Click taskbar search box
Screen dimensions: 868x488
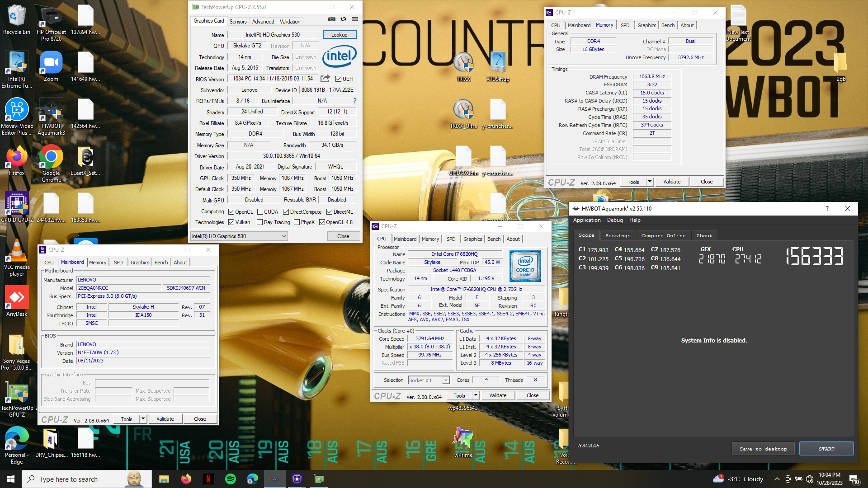(x=87, y=479)
